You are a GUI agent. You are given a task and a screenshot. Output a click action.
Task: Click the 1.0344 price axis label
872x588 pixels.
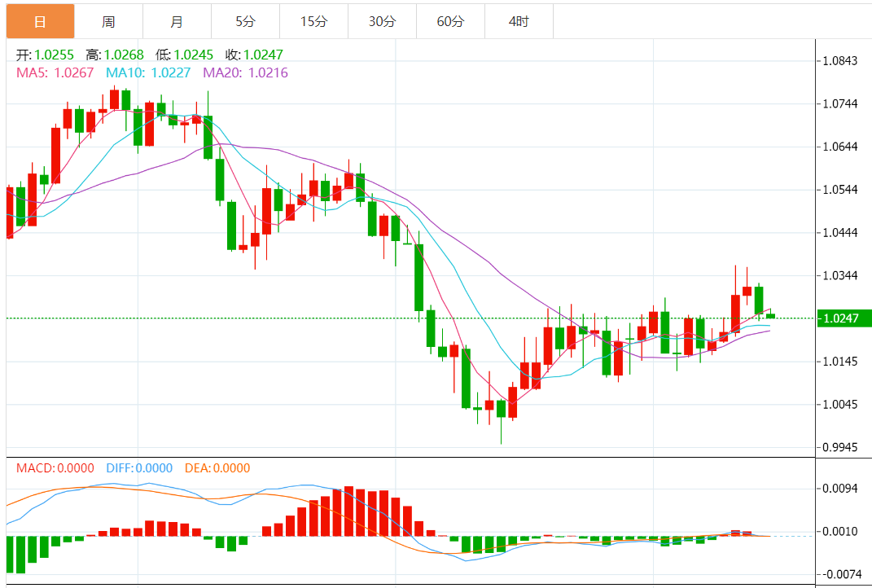839,275
